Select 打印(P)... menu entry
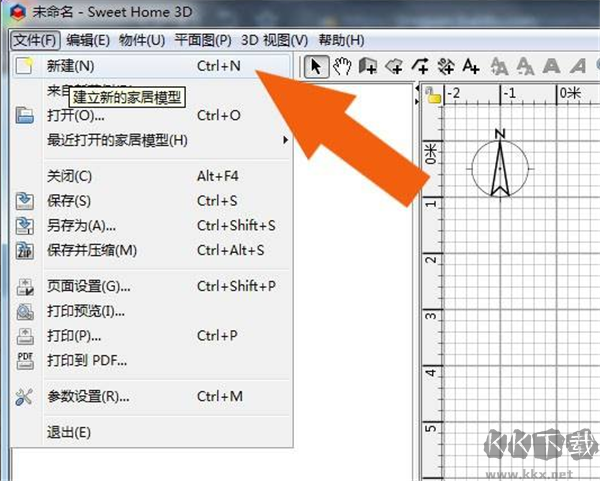Image resolution: width=600 pixels, height=481 pixels. point(152,336)
